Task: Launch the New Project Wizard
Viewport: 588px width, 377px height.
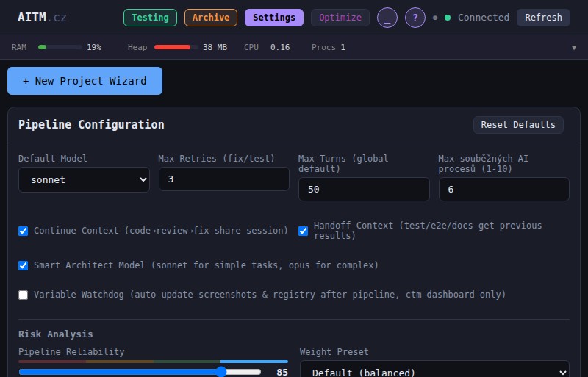Action: 85,81
